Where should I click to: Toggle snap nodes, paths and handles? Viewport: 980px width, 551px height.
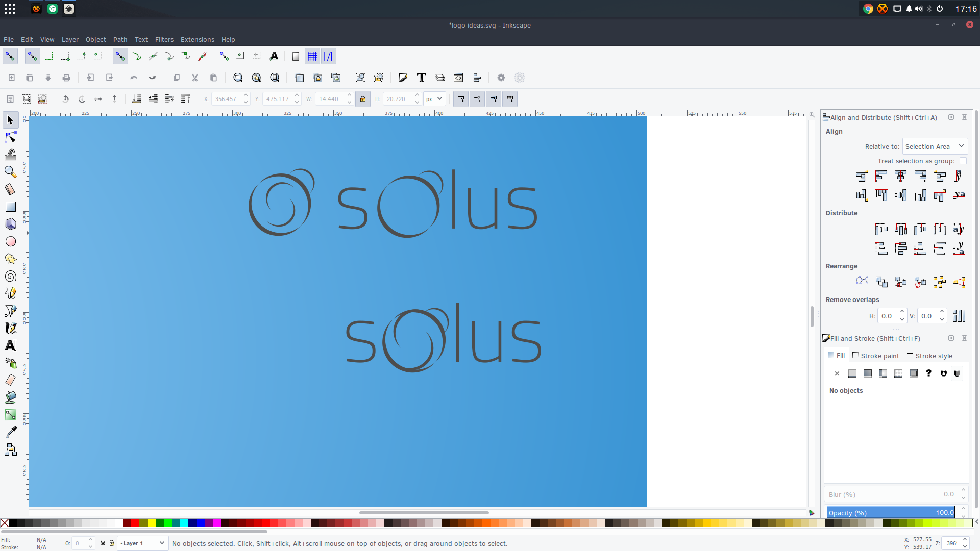click(x=120, y=57)
